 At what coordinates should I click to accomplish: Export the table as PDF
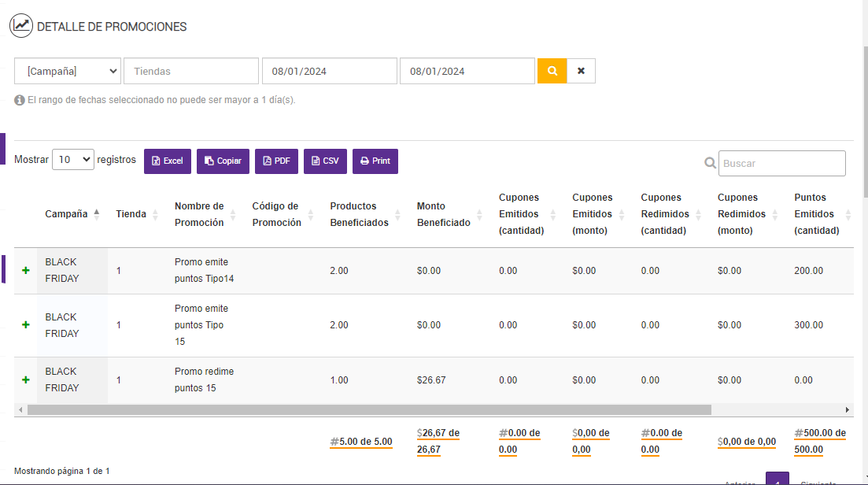pos(276,161)
